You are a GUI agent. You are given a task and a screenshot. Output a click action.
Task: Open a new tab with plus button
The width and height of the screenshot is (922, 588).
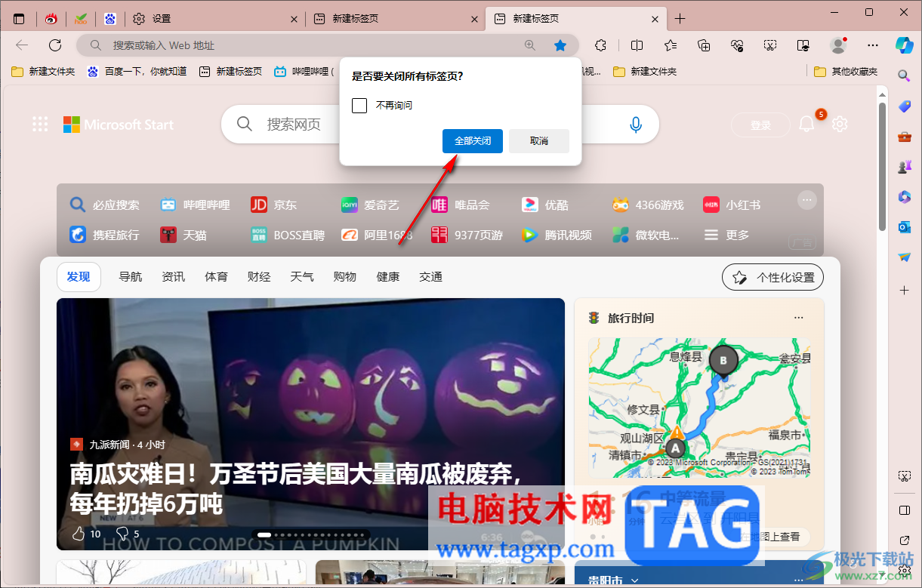pyautogui.click(x=680, y=19)
